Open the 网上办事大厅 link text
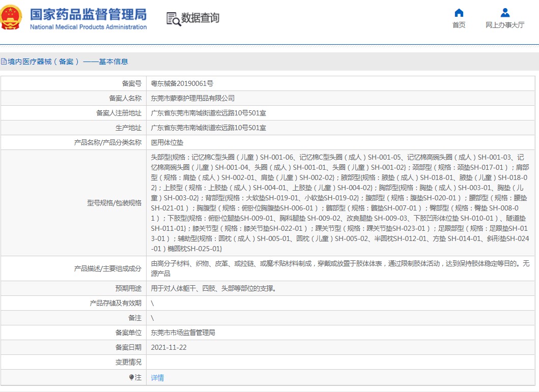Viewport: 539px width, 392px height. 505,25
